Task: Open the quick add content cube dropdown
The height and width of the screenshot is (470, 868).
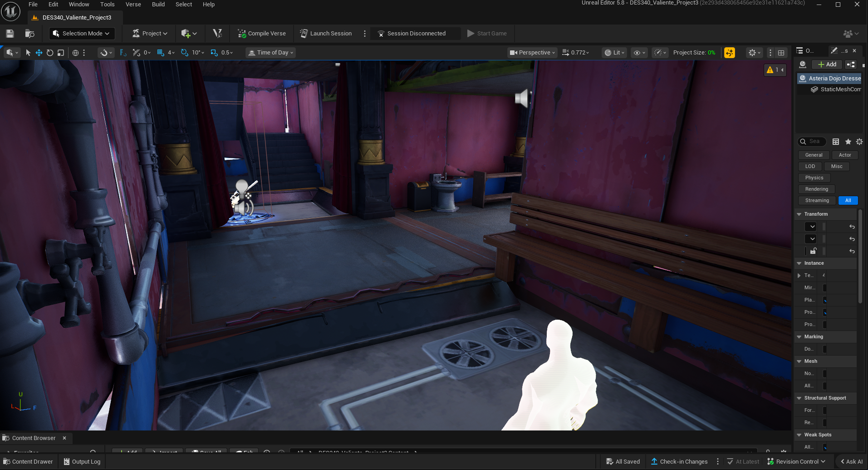Action: pos(189,34)
